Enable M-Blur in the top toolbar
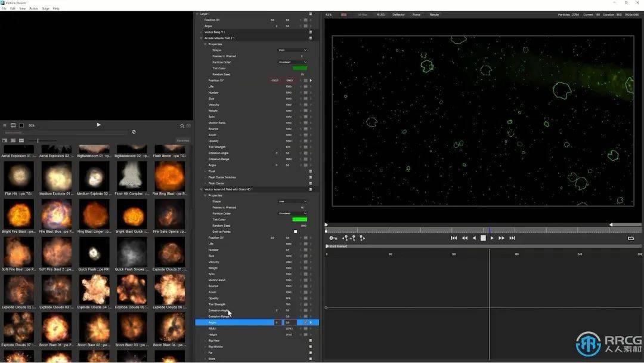 click(x=364, y=14)
